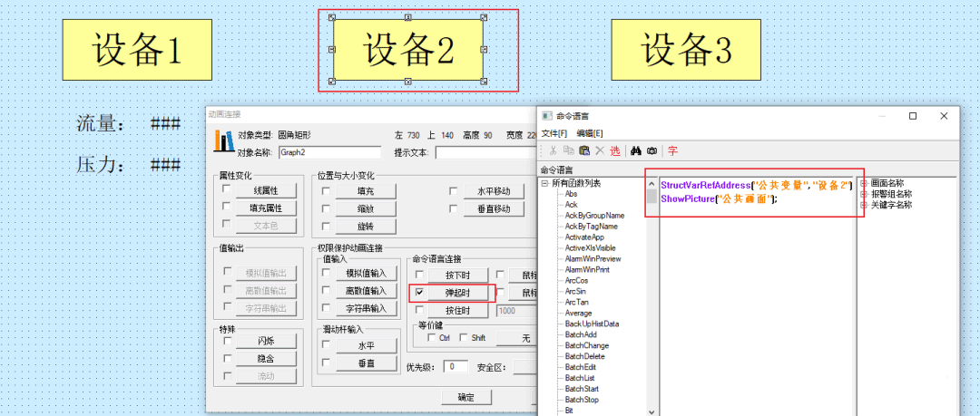Open the 编辑[E] menu
Screen dimensions: 980x416
[590, 133]
